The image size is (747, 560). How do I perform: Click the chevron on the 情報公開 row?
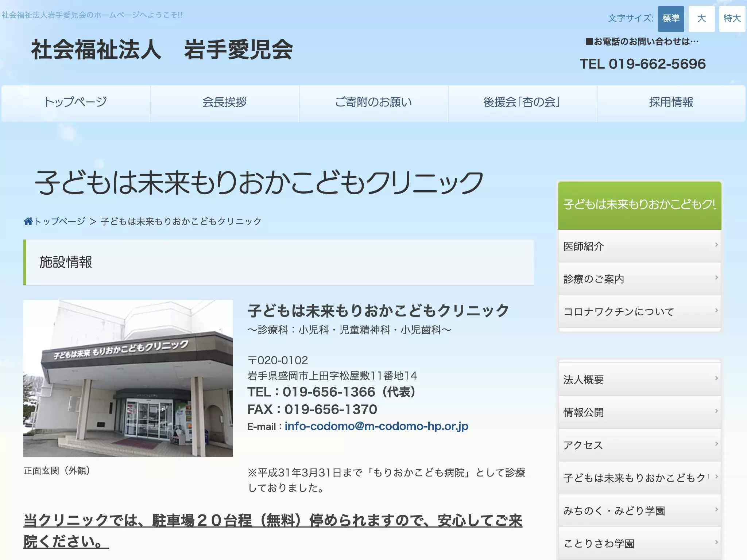(x=716, y=411)
